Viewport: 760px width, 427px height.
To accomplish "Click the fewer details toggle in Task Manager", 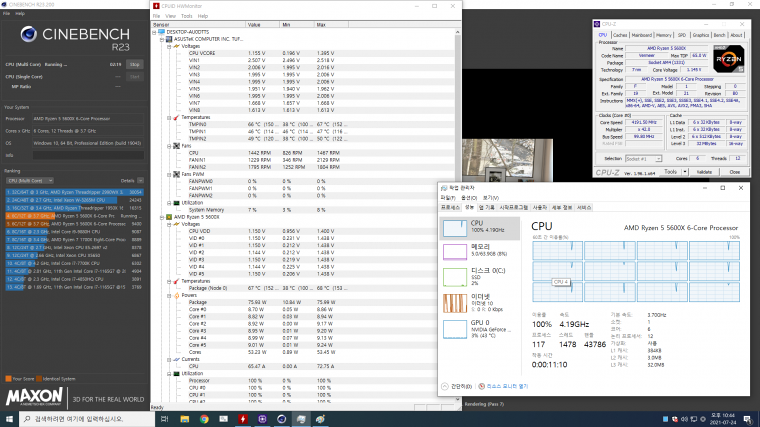I will click(x=457, y=386).
